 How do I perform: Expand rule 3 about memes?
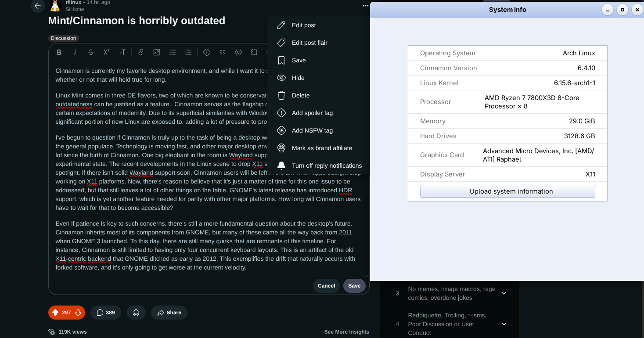click(504, 293)
